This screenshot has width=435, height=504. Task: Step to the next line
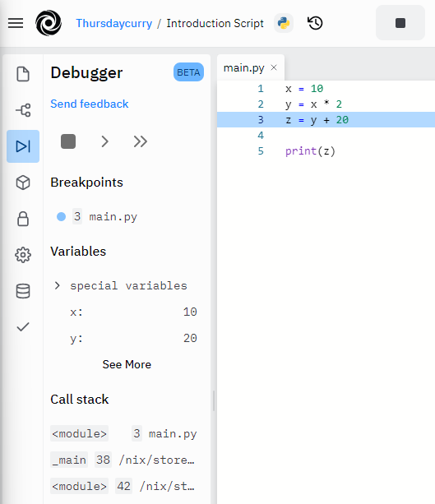104,141
